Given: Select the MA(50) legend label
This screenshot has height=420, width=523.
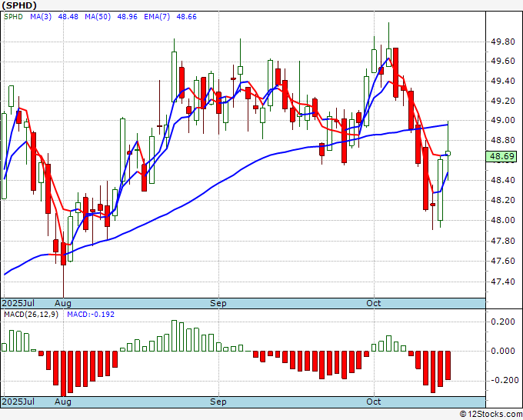Looking at the screenshot, I should (98, 17).
